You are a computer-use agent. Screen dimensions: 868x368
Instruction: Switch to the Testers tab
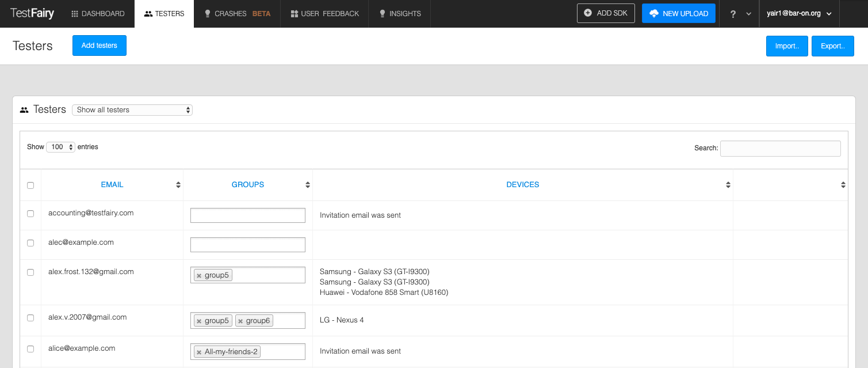(x=164, y=13)
